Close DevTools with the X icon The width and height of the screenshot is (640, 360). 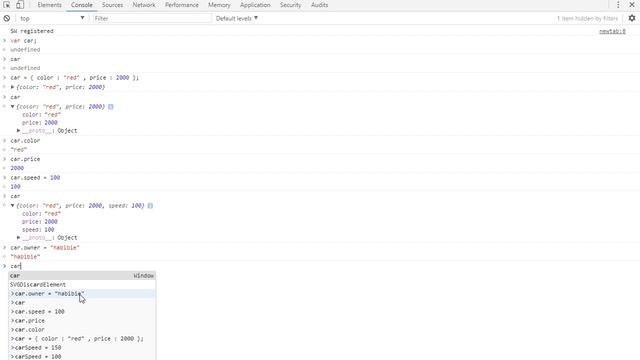tap(632, 5)
